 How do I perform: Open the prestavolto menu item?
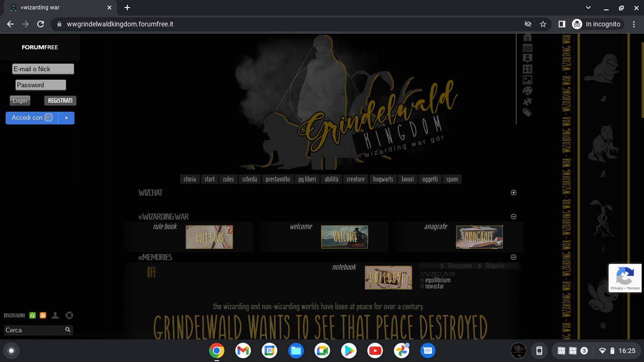point(278,179)
